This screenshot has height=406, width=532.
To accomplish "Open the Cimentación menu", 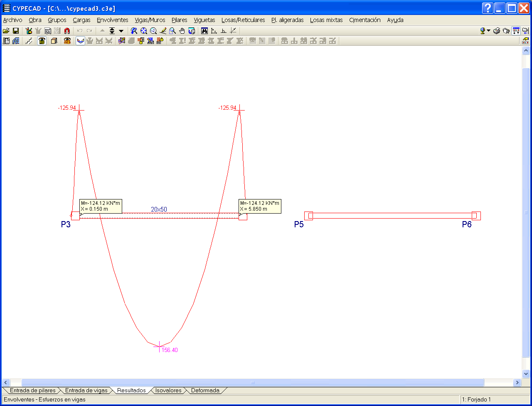I will point(365,20).
